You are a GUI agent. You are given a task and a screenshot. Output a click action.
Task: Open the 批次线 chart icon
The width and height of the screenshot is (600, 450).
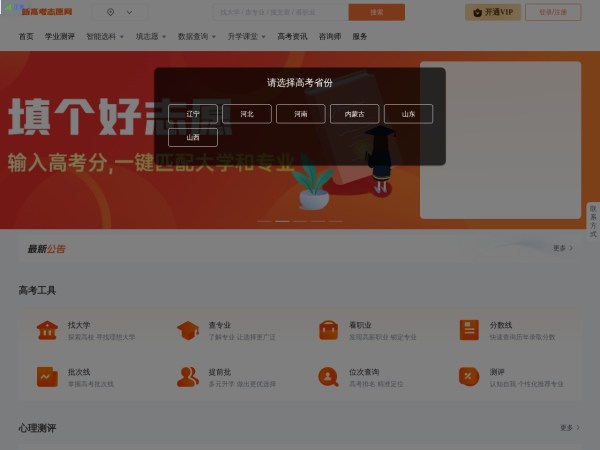pos(47,377)
